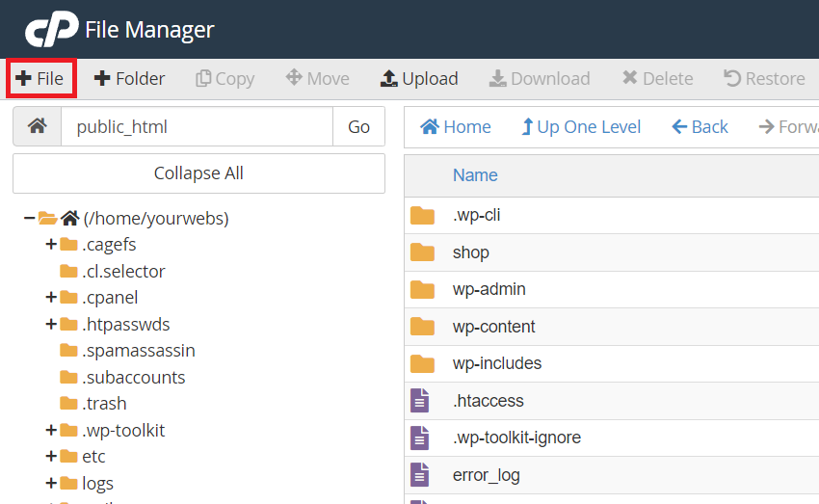Click the Copy toolbar button
This screenshot has height=504, width=819.
225,79
